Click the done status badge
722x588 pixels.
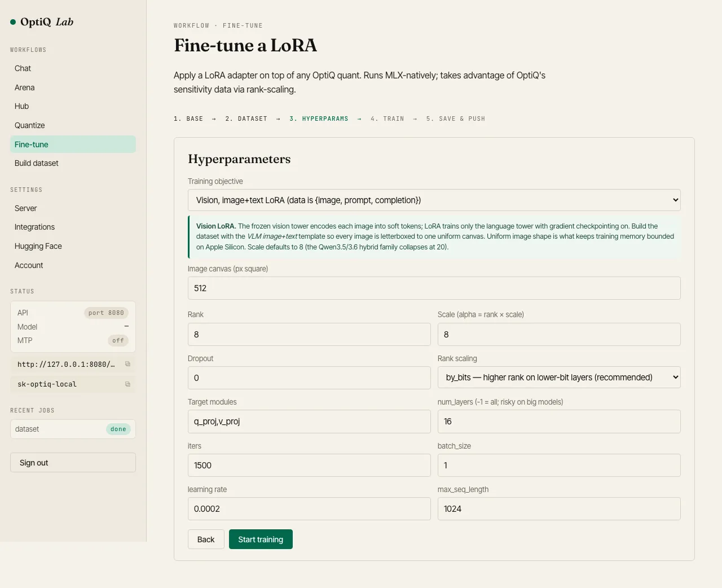pos(118,429)
